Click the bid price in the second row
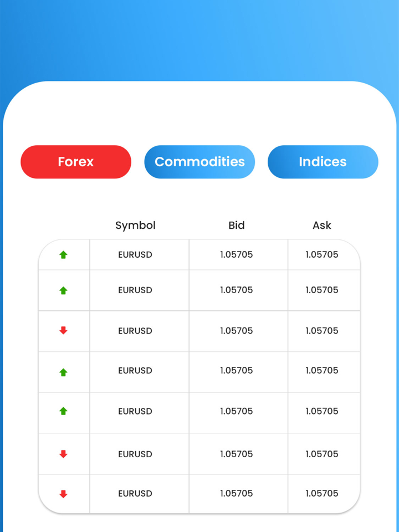The width and height of the screenshot is (399, 532). click(236, 290)
